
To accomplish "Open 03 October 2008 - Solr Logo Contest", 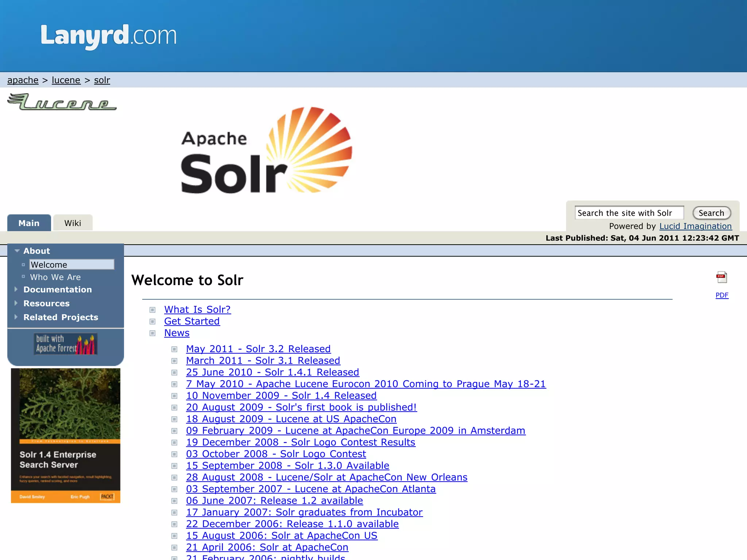I will 276,454.
